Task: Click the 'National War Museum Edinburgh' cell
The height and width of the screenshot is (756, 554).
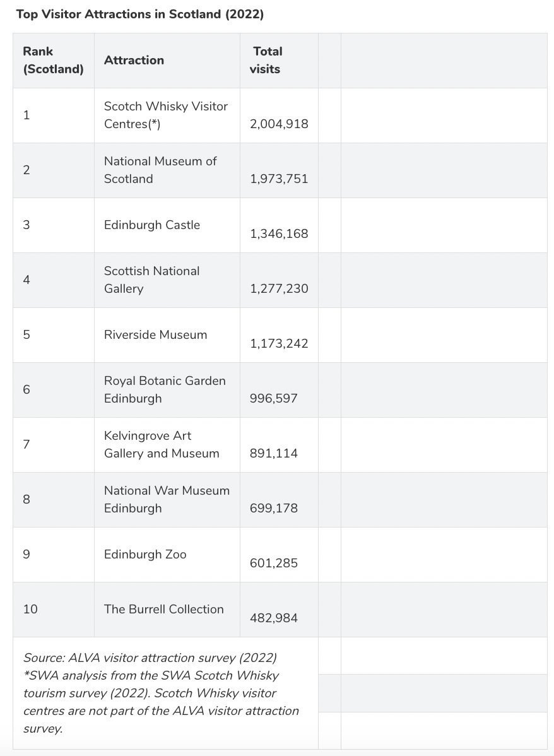Action: (167, 500)
